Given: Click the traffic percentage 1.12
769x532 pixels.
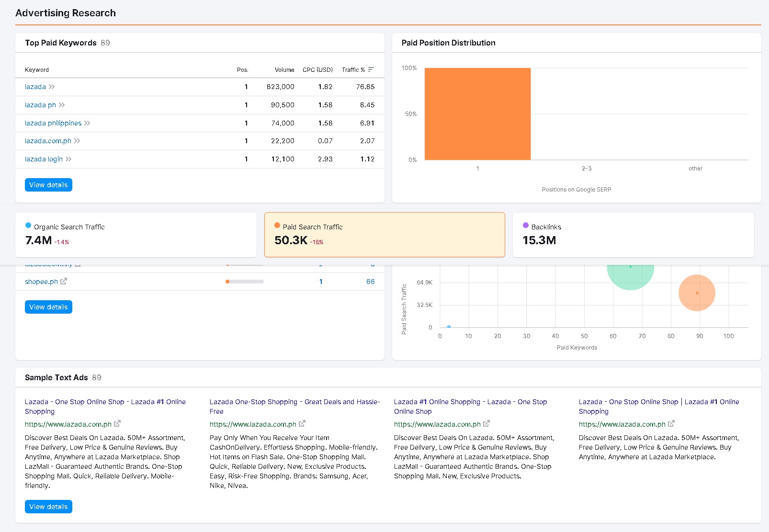Looking at the screenshot, I should 367,159.
